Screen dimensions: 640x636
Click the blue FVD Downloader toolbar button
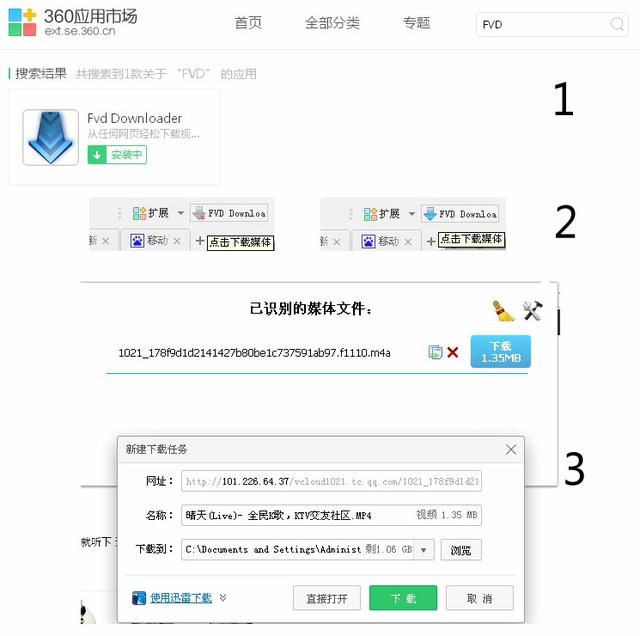tap(460, 214)
